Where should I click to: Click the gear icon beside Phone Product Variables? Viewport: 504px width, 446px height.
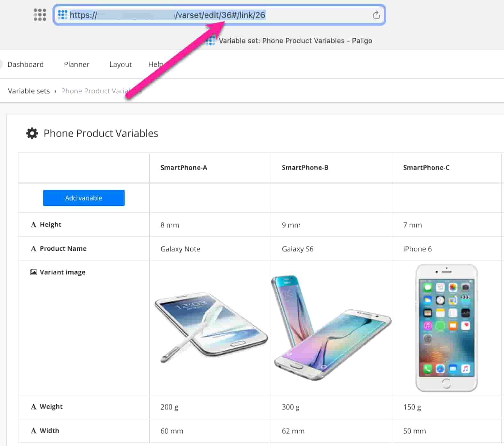tap(32, 133)
